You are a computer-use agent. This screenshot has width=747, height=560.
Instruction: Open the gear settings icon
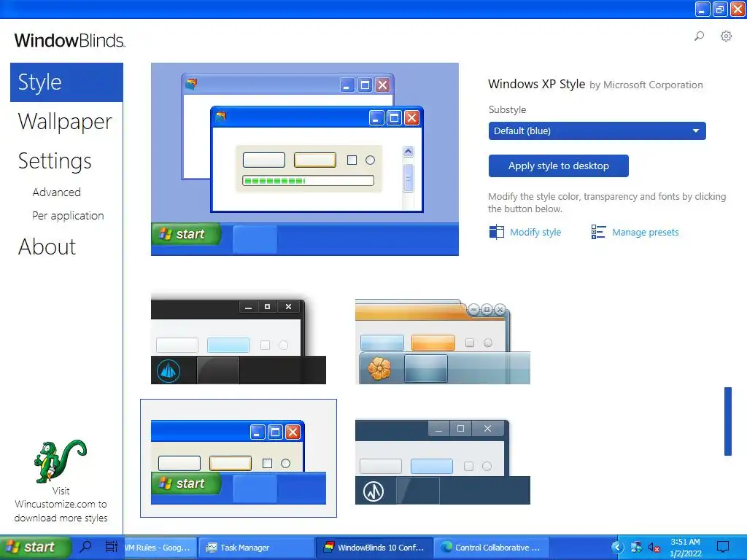(x=726, y=36)
